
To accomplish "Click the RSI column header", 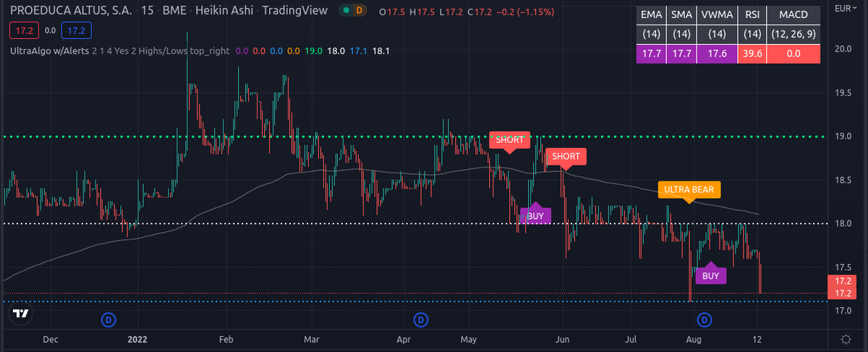I will pos(753,15).
